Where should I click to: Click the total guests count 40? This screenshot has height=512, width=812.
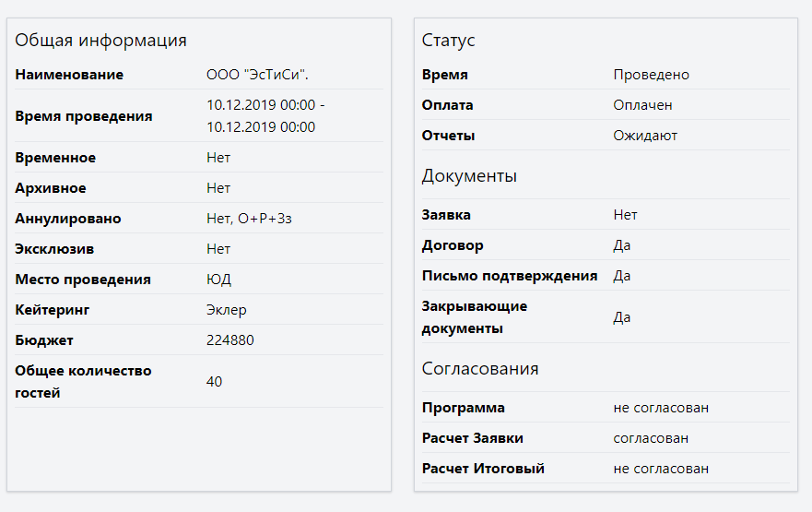point(215,382)
